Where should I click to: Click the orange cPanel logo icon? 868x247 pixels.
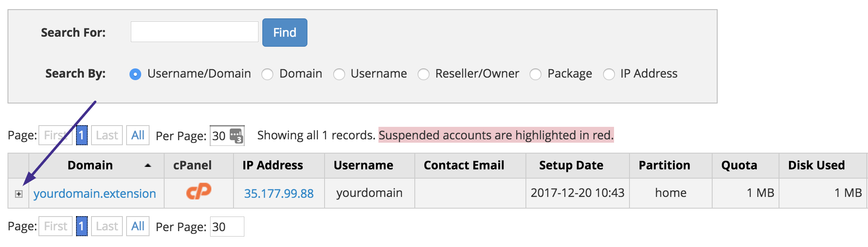[198, 192]
